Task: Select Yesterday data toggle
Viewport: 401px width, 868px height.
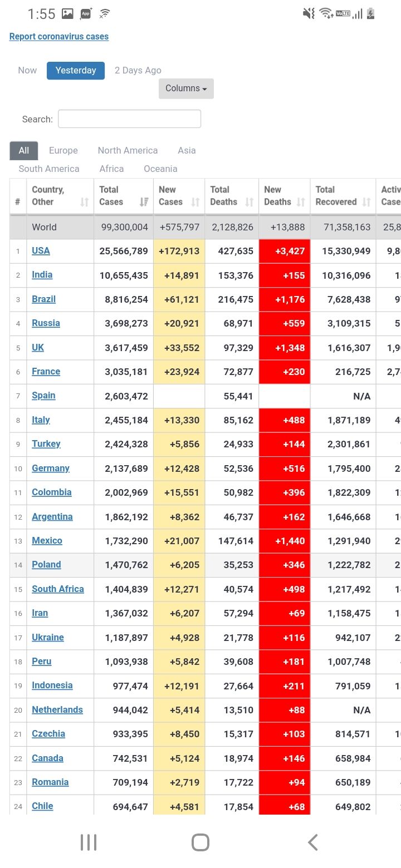Action: tap(76, 71)
